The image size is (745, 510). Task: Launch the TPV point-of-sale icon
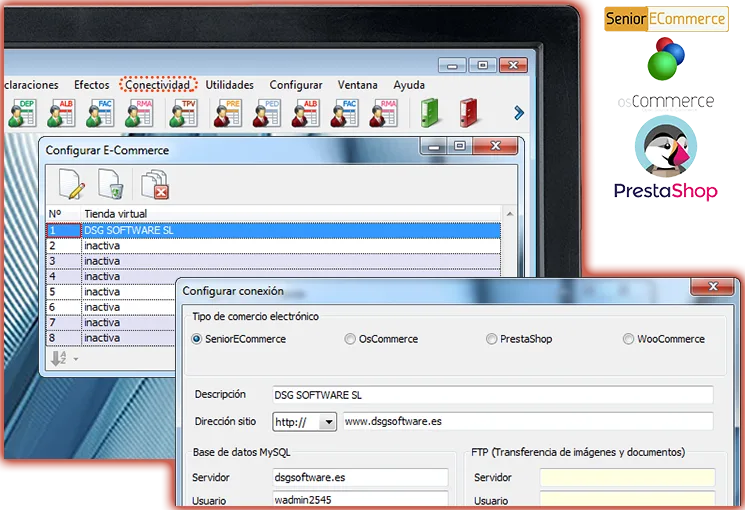183,113
